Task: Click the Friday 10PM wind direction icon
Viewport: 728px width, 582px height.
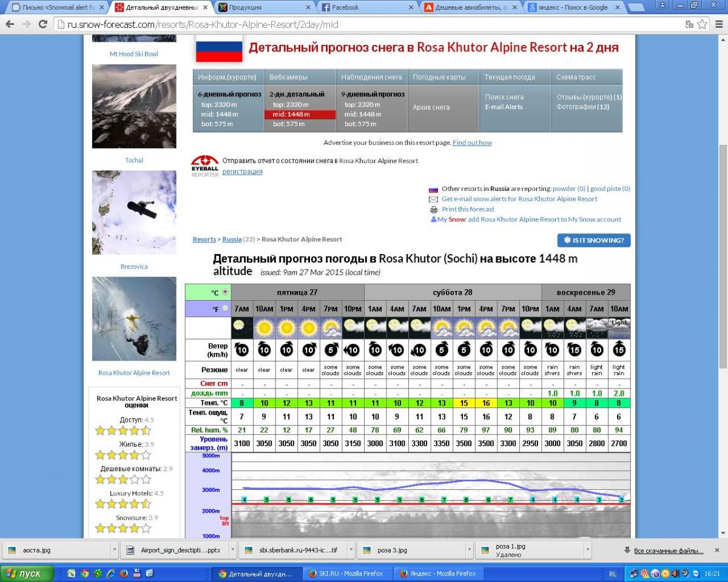Action: point(352,350)
